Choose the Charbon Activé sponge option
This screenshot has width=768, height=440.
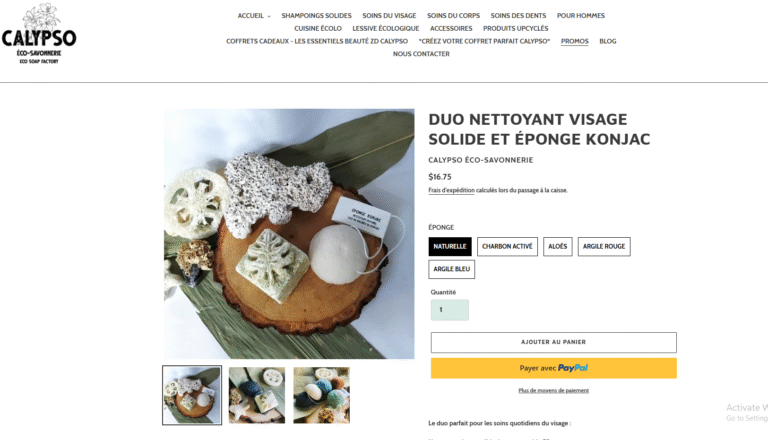[507, 246]
